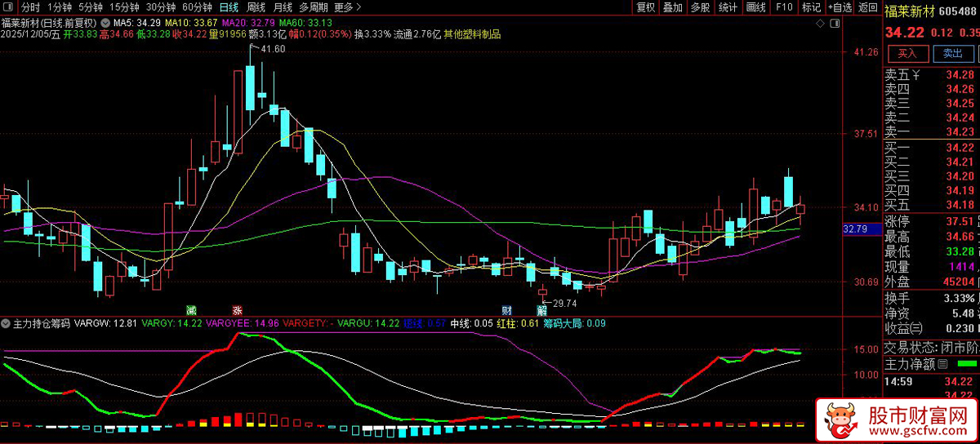The height and width of the screenshot is (444, 980).
Task: Click the 卖五 price 34.28
Action: 960,75
